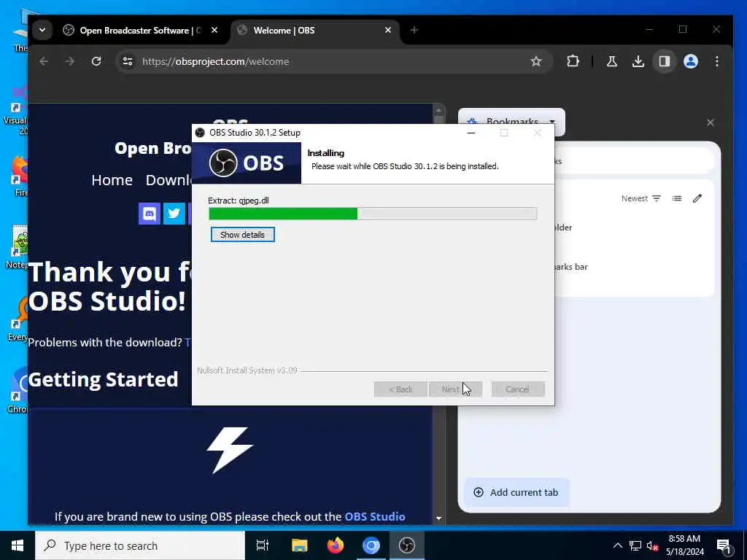The image size is (747, 560).
Task: Open the Download link on the OBS site
Action: click(x=169, y=180)
